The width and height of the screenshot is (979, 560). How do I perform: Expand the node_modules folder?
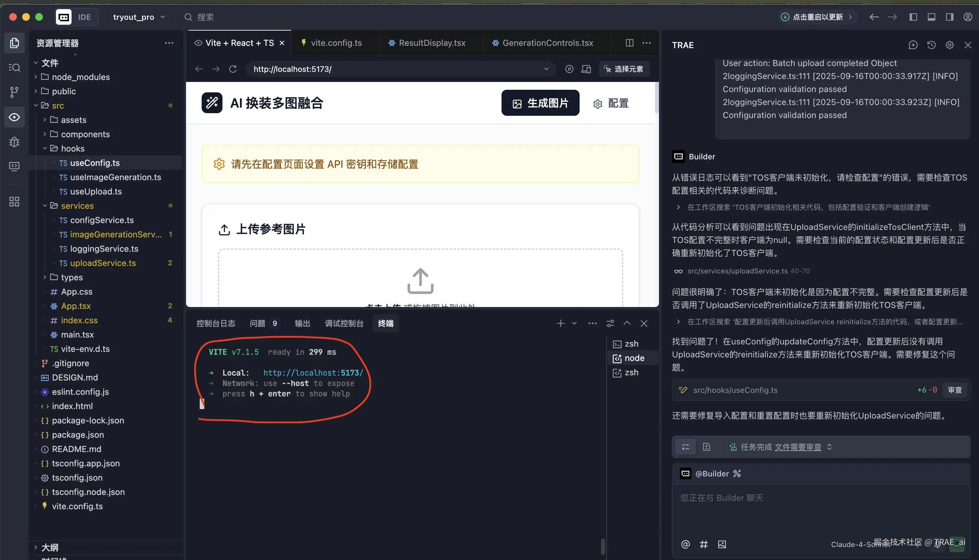[81, 77]
